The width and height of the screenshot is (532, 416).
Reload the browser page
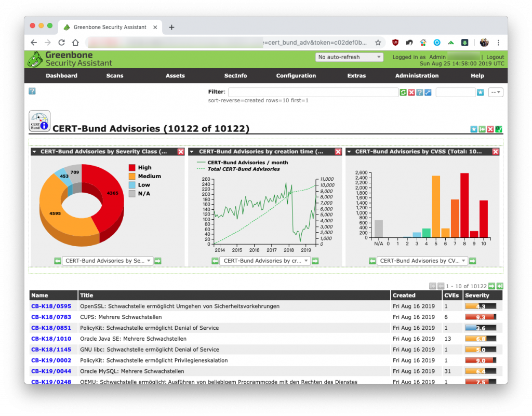click(61, 43)
